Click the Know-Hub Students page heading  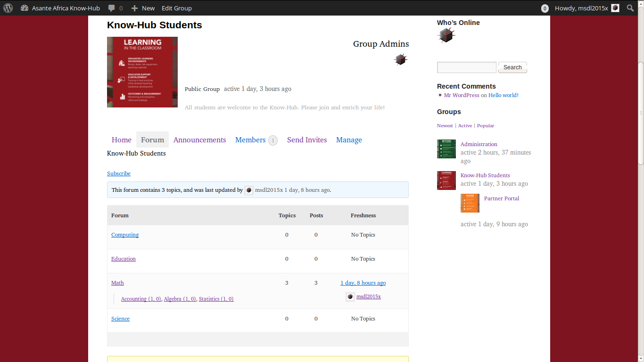155,25
